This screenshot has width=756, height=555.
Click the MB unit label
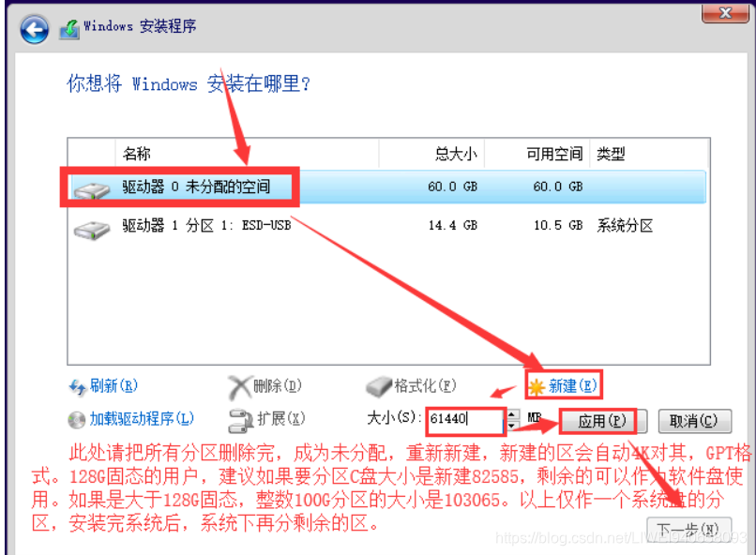535,417
